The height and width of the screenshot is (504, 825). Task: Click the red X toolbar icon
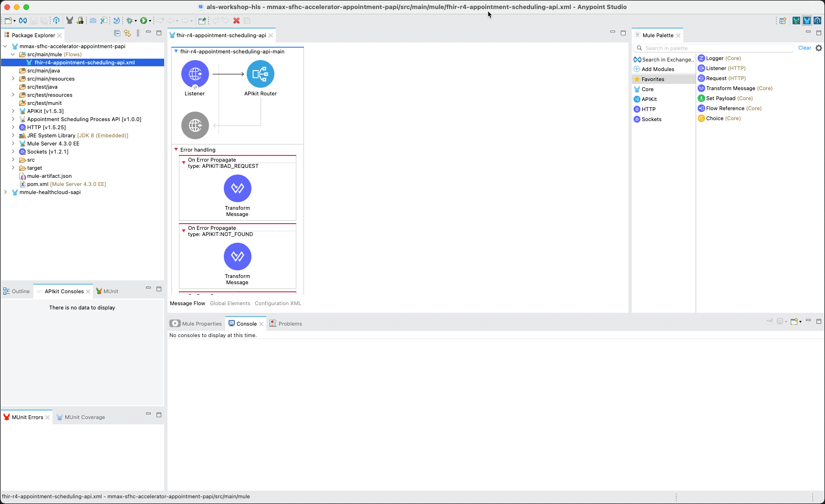click(236, 21)
